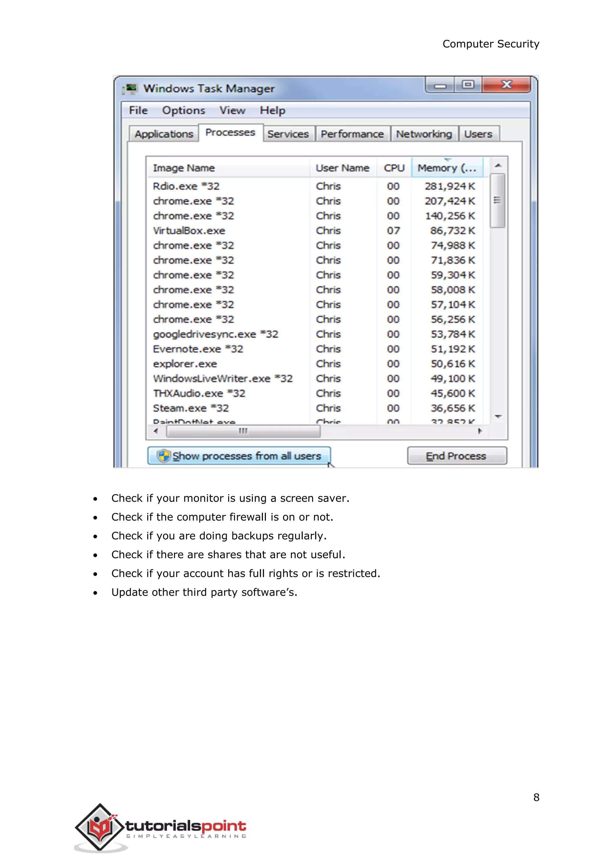Maximize the Windows Task Manager window
The image size is (614, 868).
point(468,85)
